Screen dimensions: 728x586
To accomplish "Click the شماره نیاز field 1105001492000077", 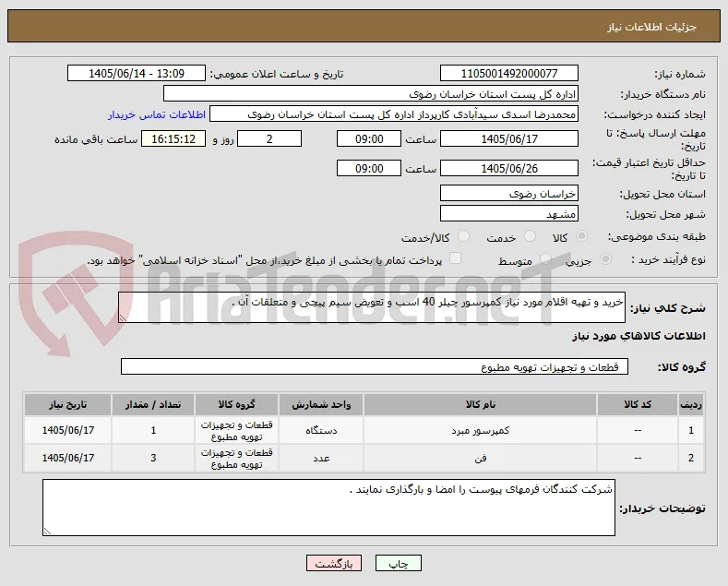I will tap(508, 74).
